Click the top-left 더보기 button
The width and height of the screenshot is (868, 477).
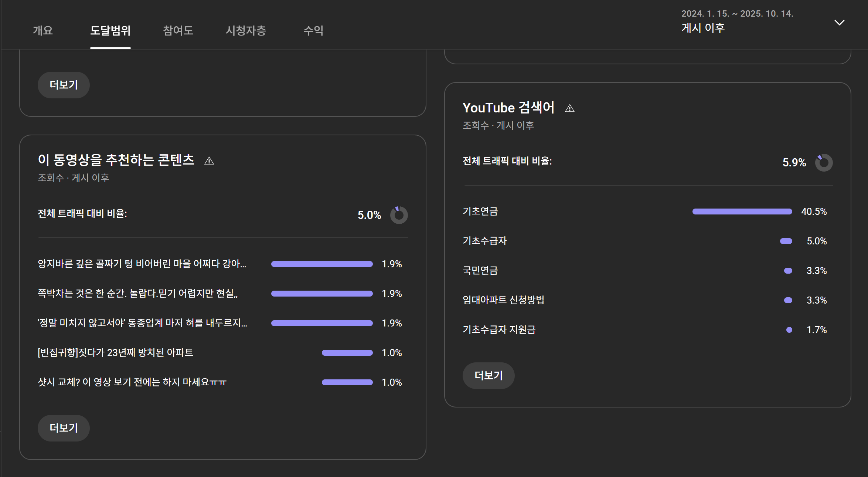pos(64,85)
